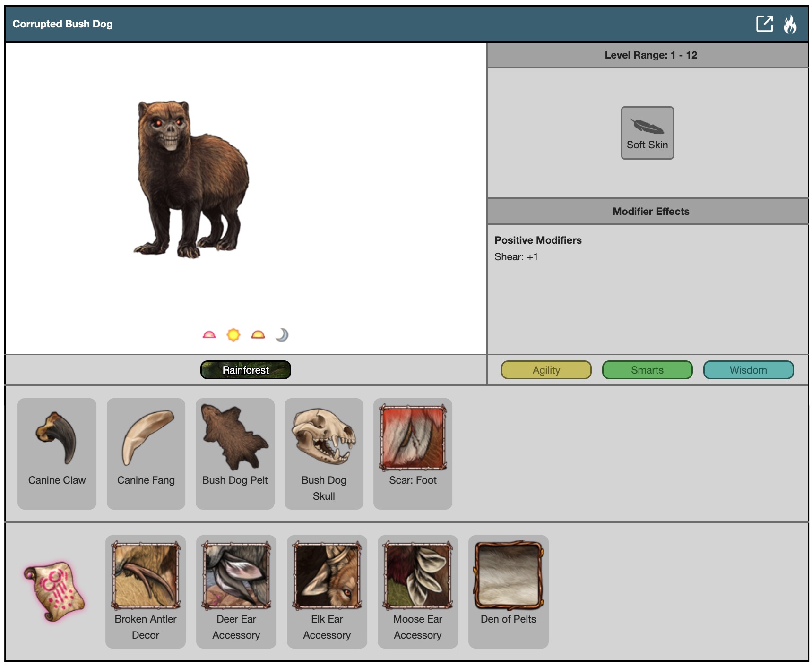Viewport: 812px width, 666px height.
Task: Click the dawn sunrise time icon
Action: [209, 335]
